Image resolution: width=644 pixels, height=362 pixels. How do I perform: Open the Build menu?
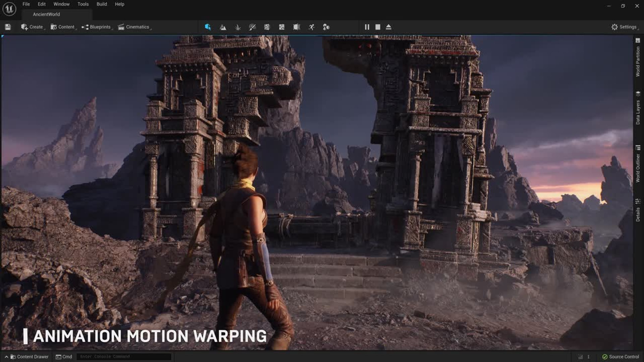[102, 4]
